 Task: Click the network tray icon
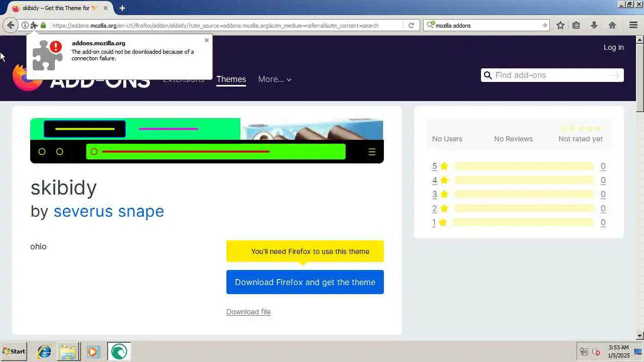(x=584, y=351)
